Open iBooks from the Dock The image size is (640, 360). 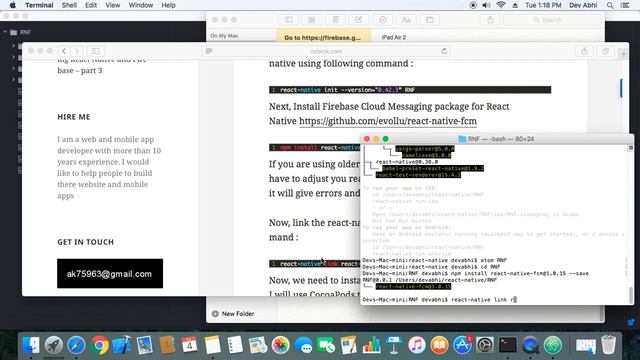coord(440,345)
